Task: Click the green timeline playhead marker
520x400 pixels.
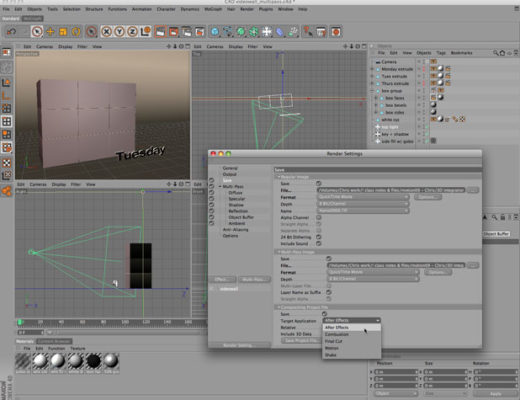Action: coord(20,322)
